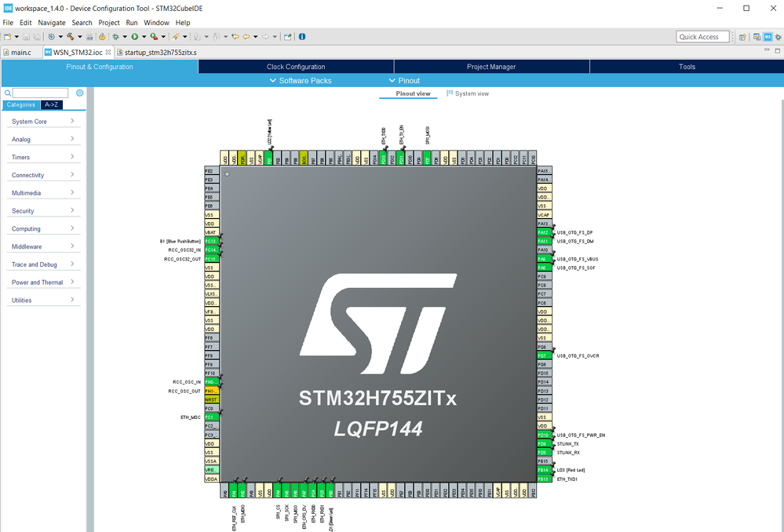The width and height of the screenshot is (784, 532).
Task: Open the Debug dropdown arrow
Action: (125, 37)
